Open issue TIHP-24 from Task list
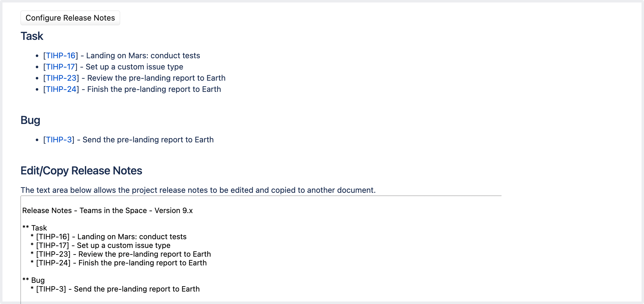644x304 pixels. coord(61,89)
